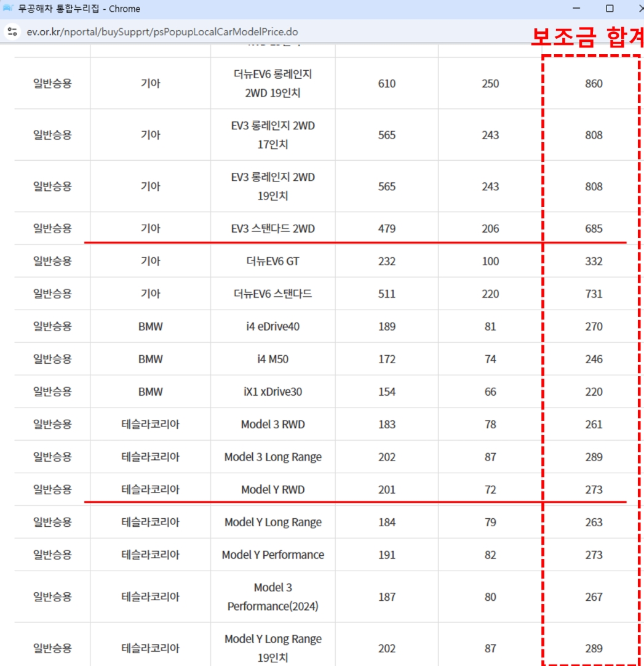Image resolution: width=644 pixels, height=666 pixels.
Task: Click the 72 local subsidy value
Action: pyautogui.click(x=490, y=490)
